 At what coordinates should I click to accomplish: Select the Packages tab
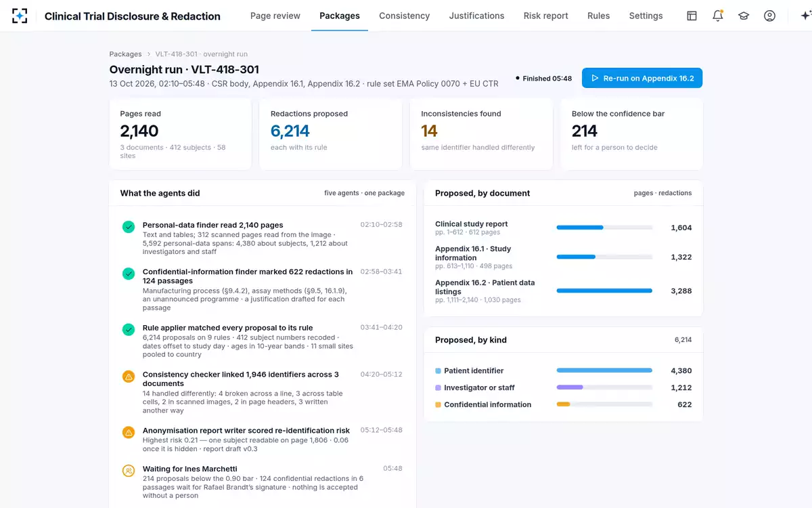click(x=340, y=16)
